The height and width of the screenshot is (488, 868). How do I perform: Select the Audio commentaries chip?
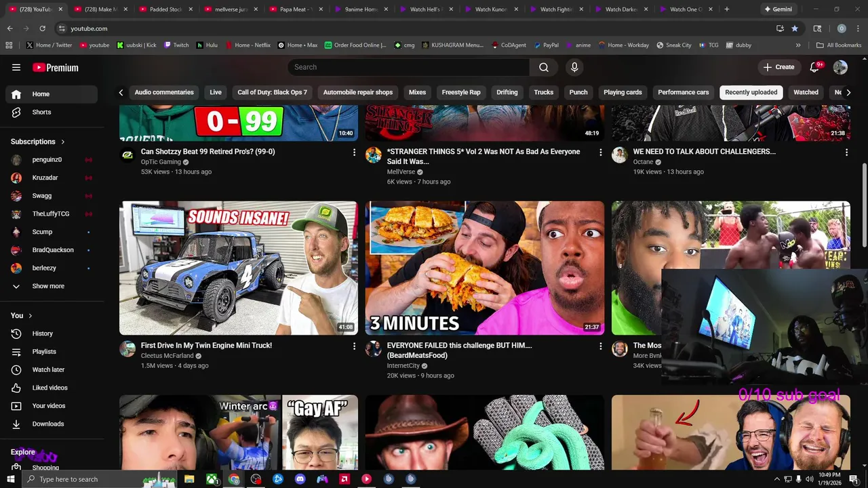(164, 92)
